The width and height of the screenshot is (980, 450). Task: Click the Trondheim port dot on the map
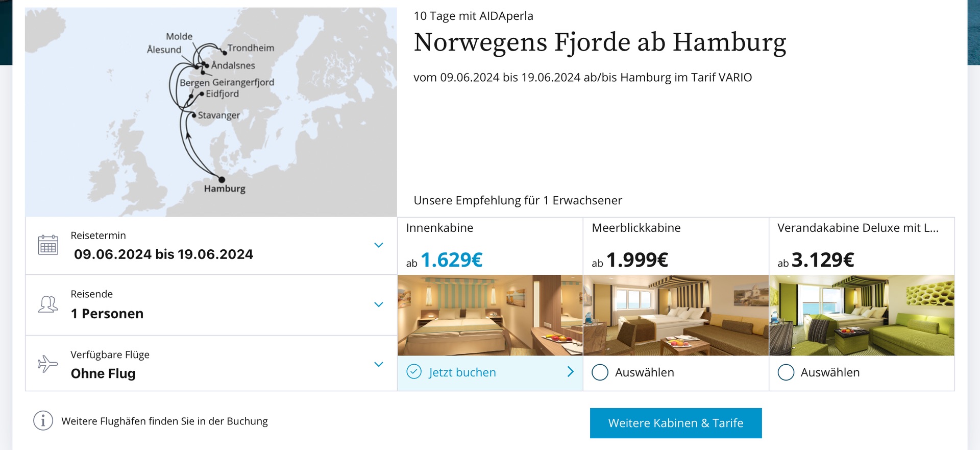tap(225, 53)
